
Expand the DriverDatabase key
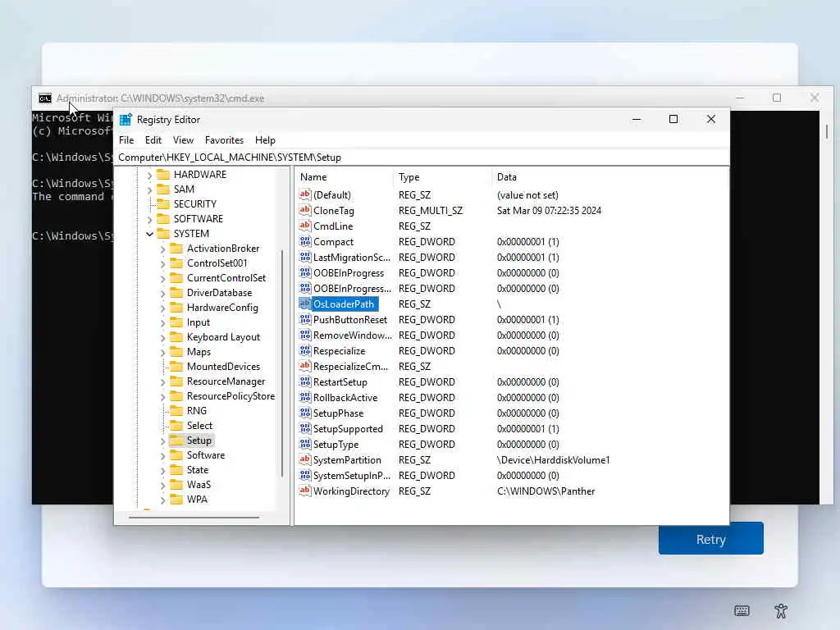163,293
